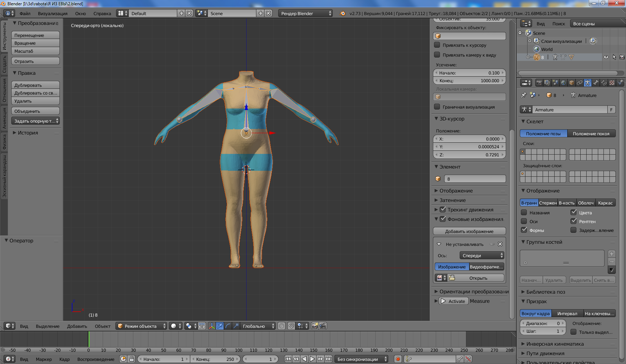Click the 'Добавить изображение' button
This screenshot has width=626, height=364.
click(x=469, y=231)
